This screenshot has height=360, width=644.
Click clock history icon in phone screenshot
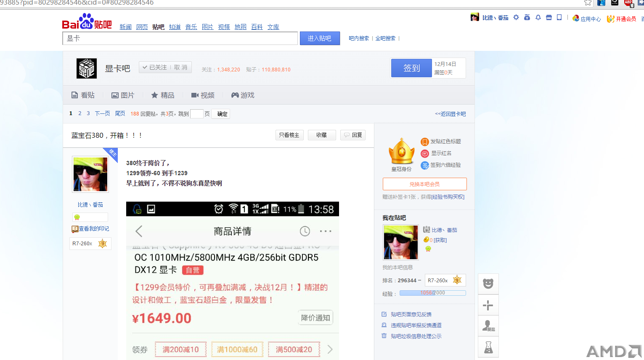305,231
